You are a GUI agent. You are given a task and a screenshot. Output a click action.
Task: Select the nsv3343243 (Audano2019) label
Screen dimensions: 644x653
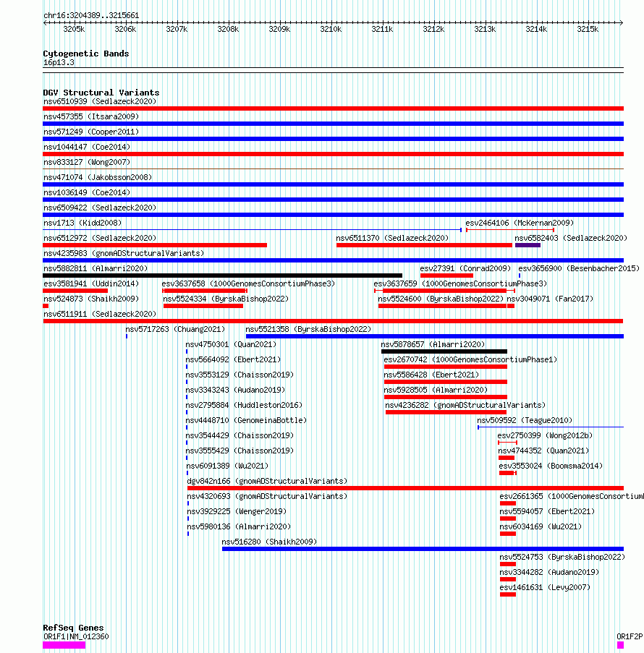(x=235, y=390)
